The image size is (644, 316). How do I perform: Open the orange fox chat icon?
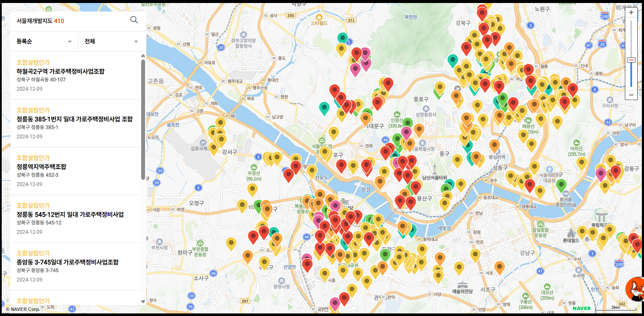[635, 288]
